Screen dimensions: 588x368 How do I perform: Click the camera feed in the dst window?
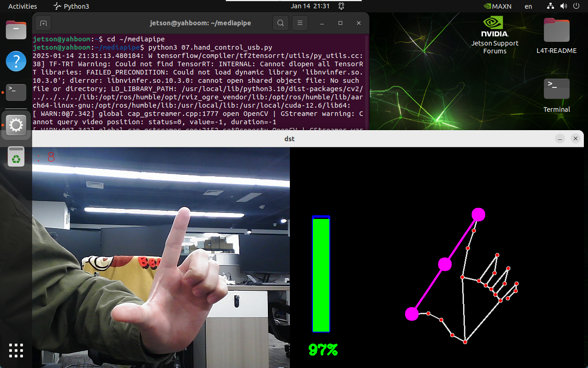[161, 258]
